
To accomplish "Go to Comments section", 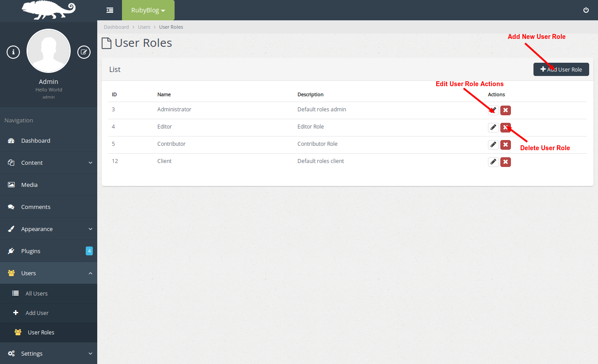I will (35, 207).
